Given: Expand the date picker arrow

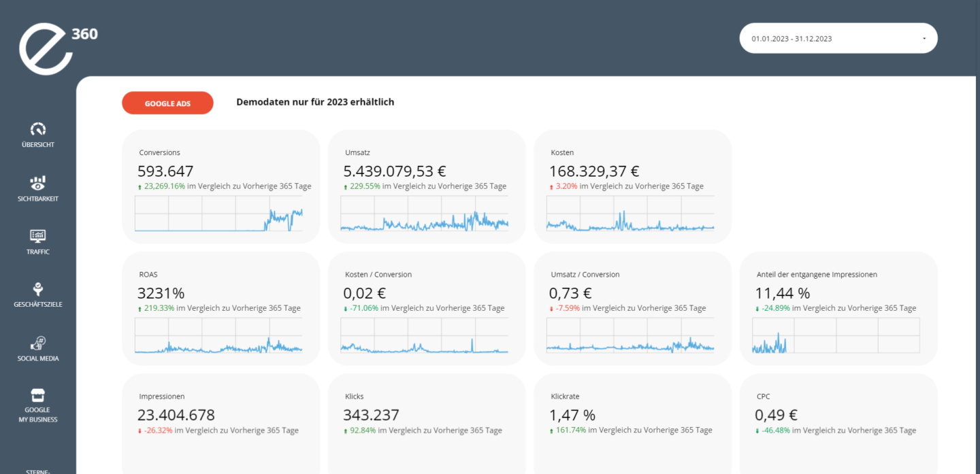Looking at the screenshot, I should point(924,39).
